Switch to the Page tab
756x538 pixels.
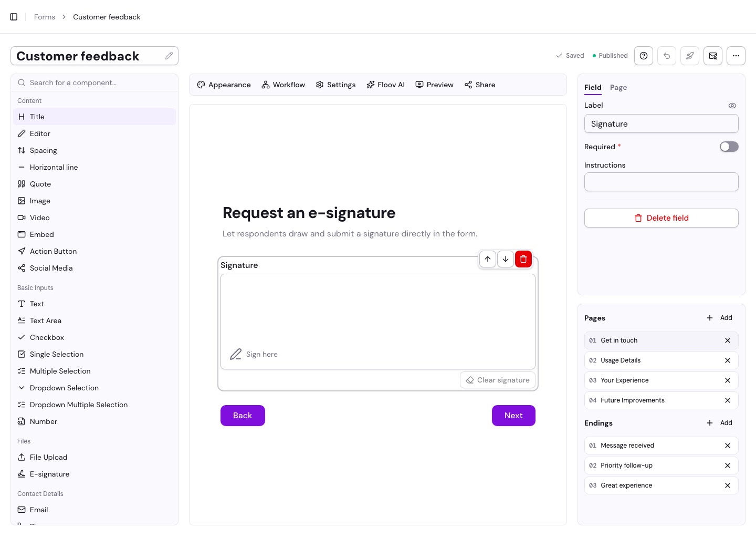click(x=618, y=88)
